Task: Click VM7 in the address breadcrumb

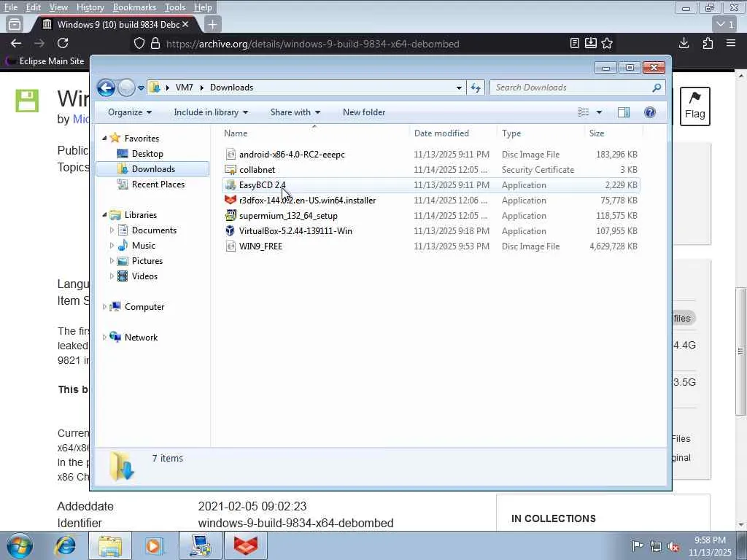Action: (x=185, y=87)
